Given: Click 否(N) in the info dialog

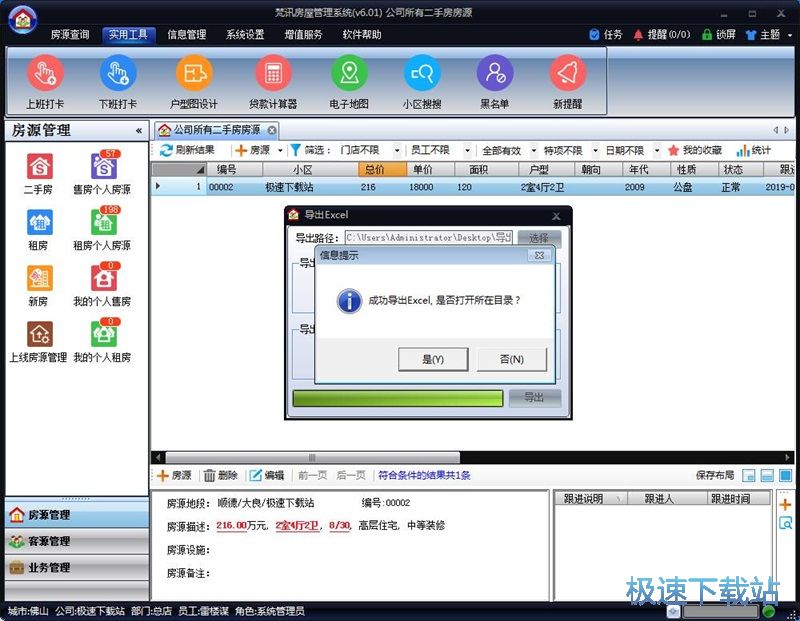Looking at the screenshot, I should click(x=511, y=359).
